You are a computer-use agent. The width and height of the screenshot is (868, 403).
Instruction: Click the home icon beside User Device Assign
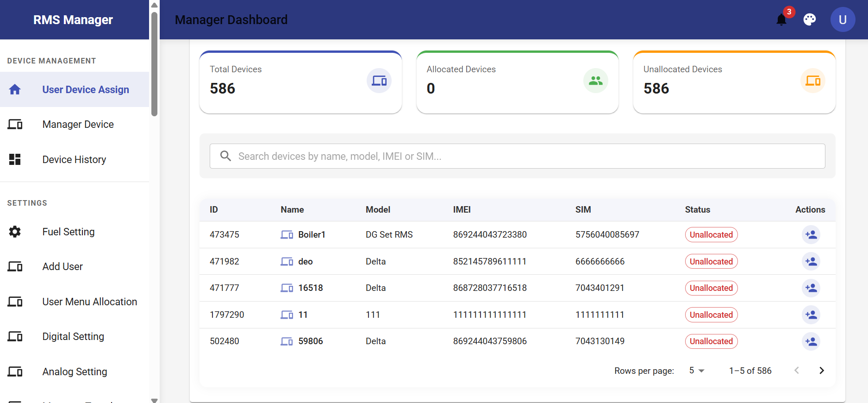pos(15,89)
